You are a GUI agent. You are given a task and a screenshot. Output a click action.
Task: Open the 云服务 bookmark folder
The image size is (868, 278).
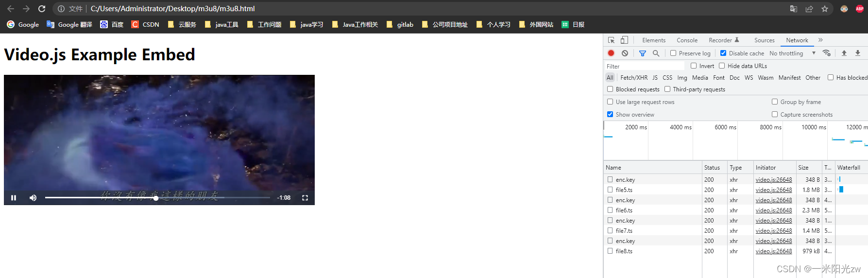[x=182, y=24]
